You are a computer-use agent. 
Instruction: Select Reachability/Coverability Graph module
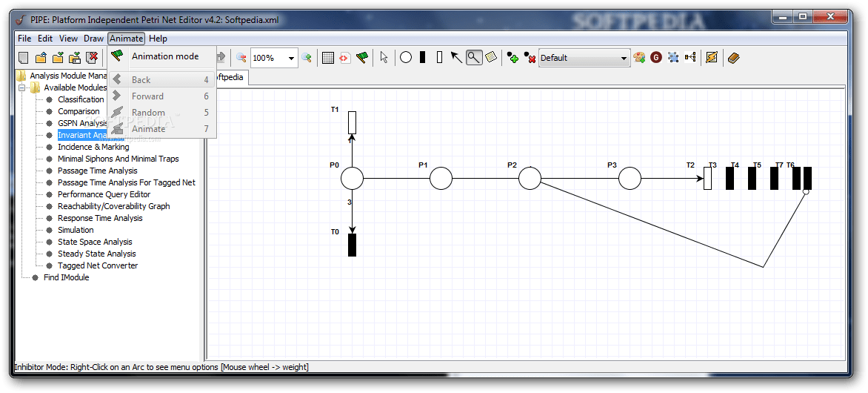(x=114, y=206)
